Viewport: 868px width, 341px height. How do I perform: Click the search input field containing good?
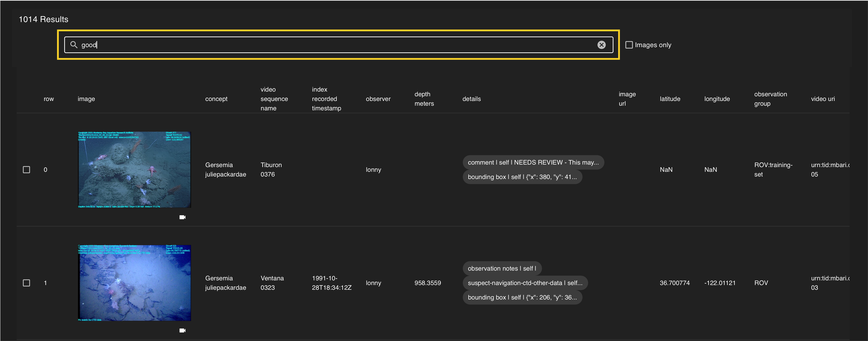[337, 45]
